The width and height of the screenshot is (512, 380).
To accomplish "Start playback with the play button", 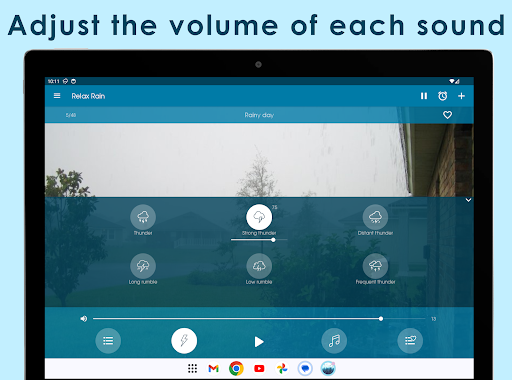I will [x=259, y=342].
